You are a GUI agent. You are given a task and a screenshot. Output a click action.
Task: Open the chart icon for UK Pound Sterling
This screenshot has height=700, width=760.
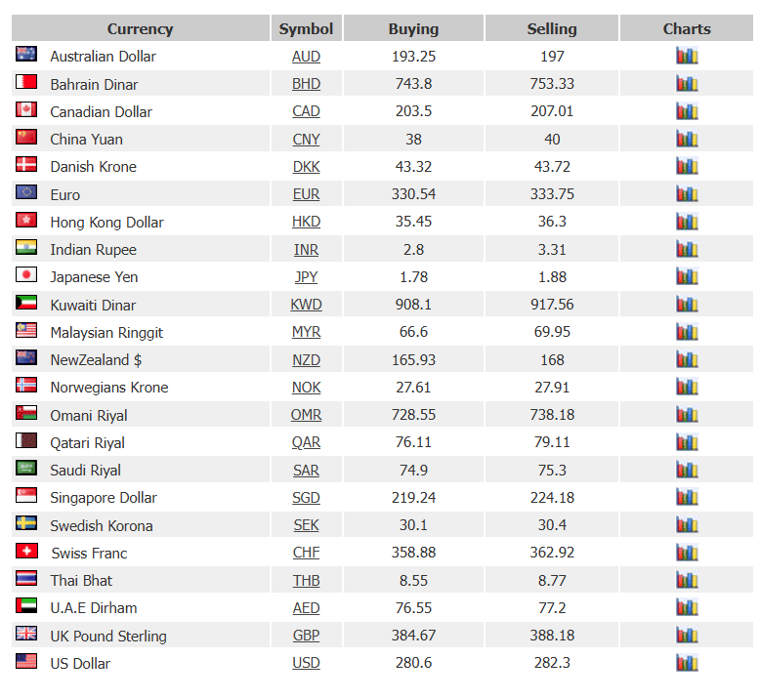tap(687, 636)
